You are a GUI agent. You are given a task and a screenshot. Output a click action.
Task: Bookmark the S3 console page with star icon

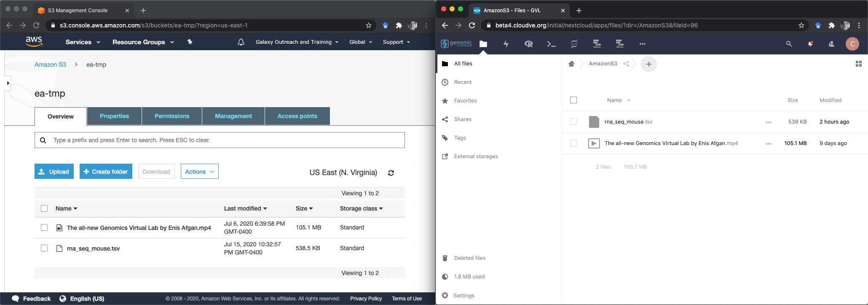click(369, 25)
